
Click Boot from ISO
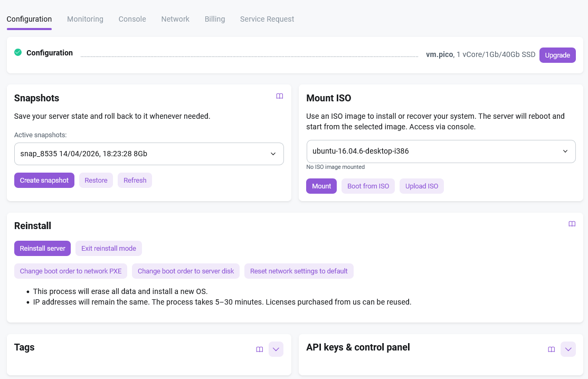coord(368,186)
